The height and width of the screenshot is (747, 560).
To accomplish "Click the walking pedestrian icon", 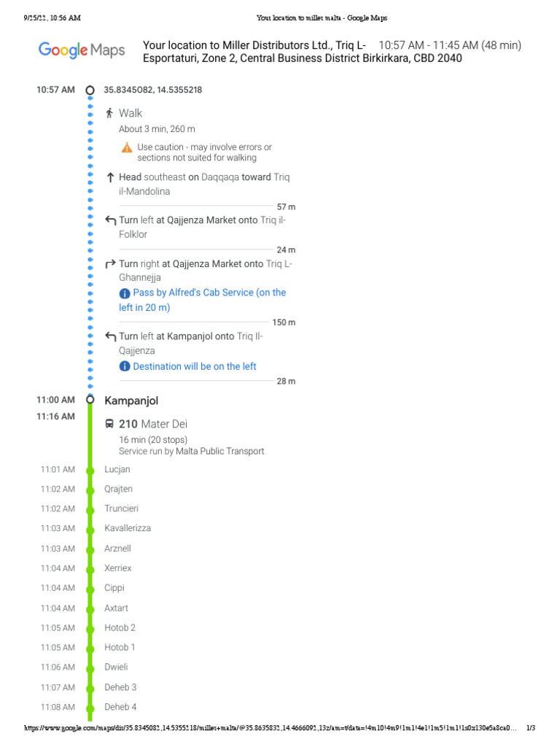I will point(109,113).
